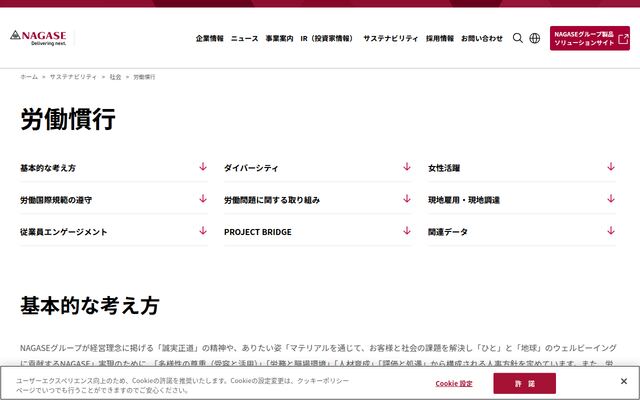Click the 労働慣行 page heading

[68, 119]
